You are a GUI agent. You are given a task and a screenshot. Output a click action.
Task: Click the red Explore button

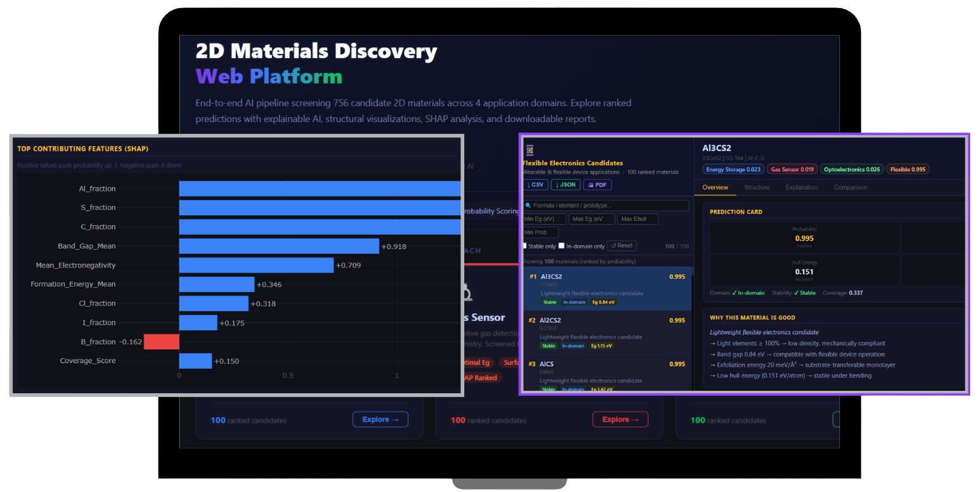[x=620, y=420]
